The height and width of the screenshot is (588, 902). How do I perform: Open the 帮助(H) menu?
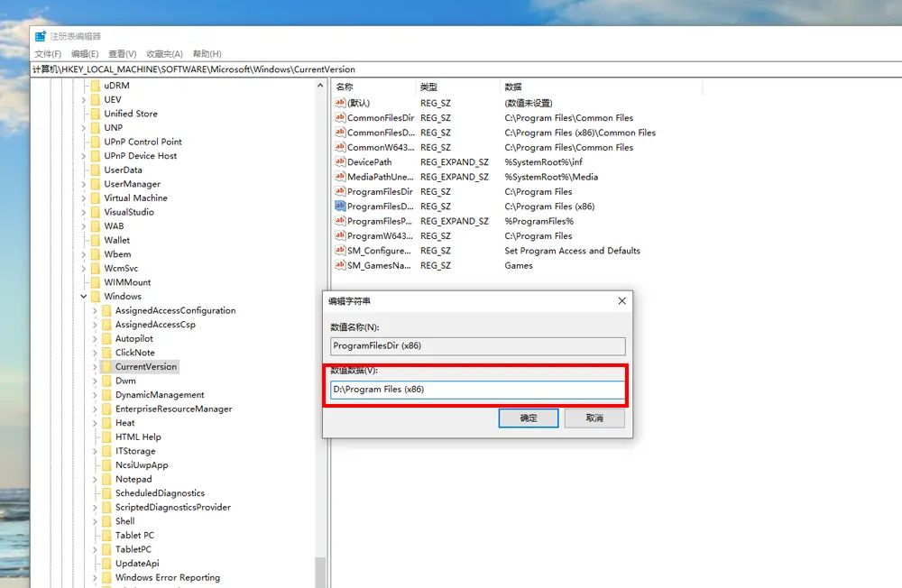(207, 54)
